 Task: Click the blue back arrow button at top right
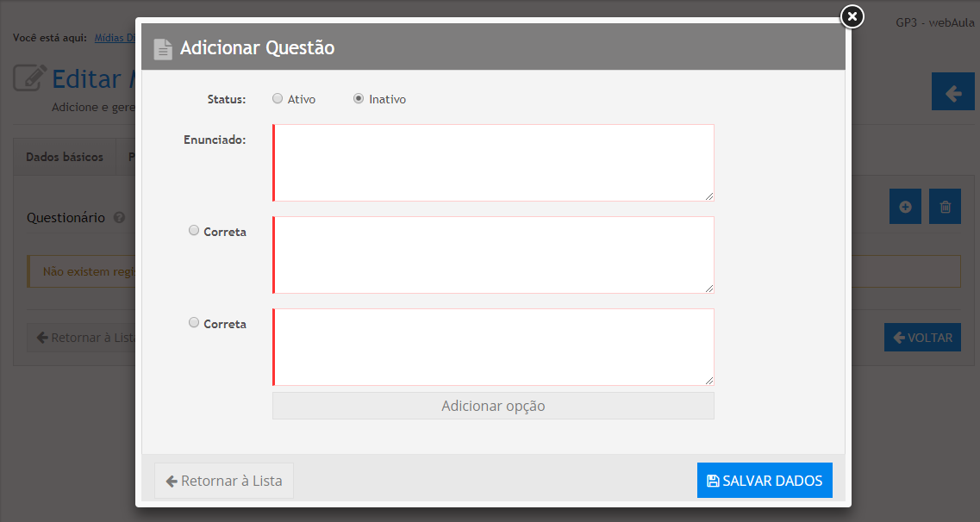point(952,92)
